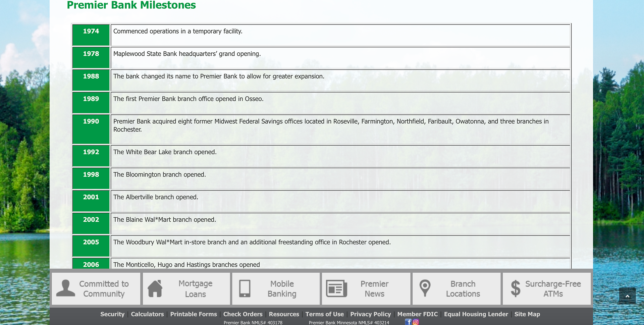Open the Facebook icon in footer
The width and height of the screenshot is (644, 325).
click(x=408, y=322)
